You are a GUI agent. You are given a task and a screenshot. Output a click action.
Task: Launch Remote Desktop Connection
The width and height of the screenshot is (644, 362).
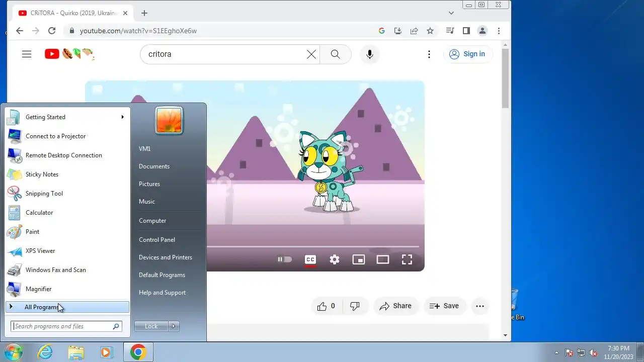[x=67, y=155]
